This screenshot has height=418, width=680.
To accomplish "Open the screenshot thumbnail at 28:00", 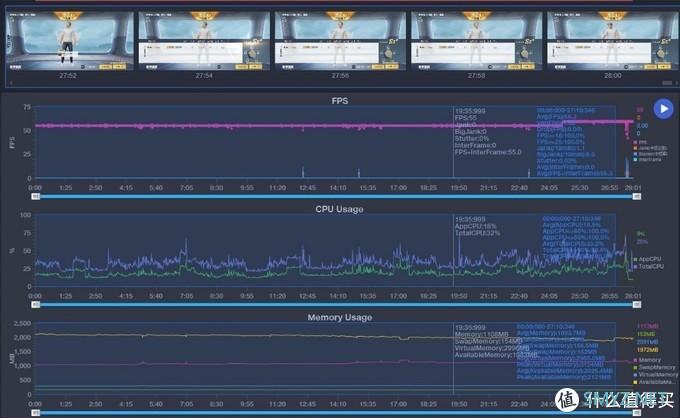I will pos(613,41).
